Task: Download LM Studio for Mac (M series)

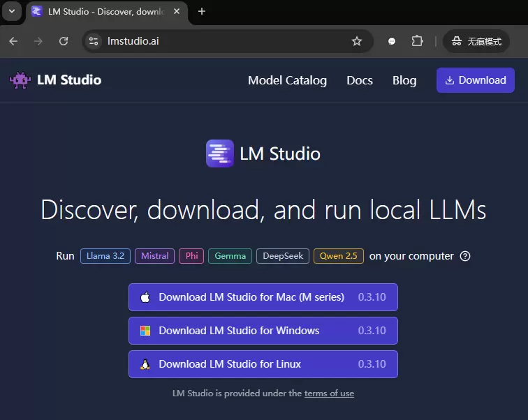Action: (263, 297)
